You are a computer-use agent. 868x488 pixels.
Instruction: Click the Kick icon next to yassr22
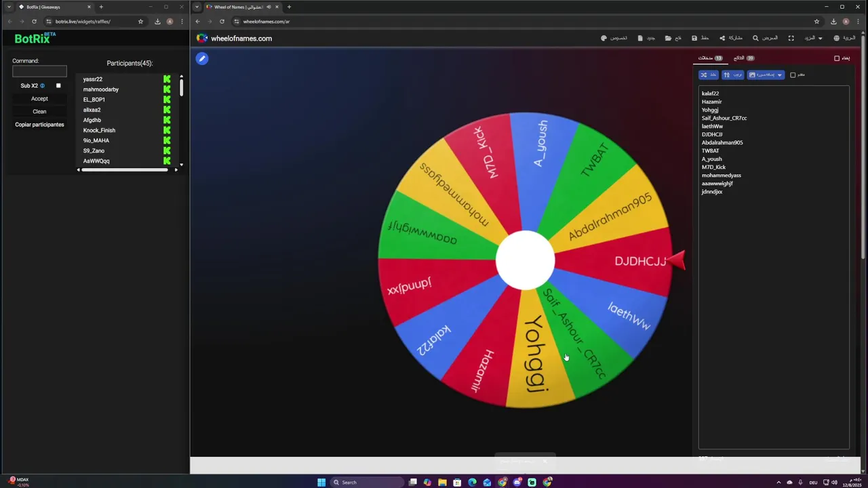(x=167, y=79)
